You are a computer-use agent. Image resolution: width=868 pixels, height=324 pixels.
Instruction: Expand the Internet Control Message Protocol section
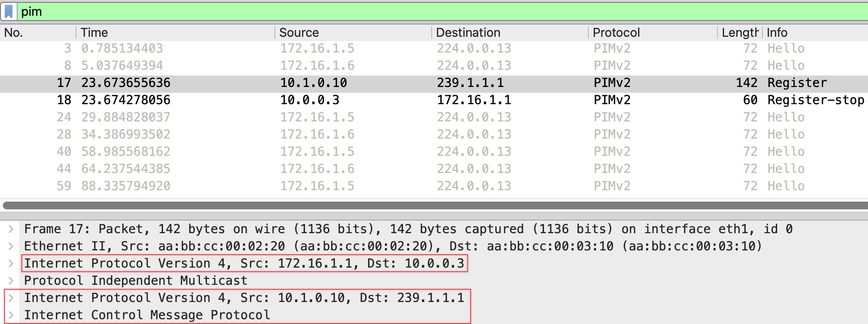coord(11,315)
